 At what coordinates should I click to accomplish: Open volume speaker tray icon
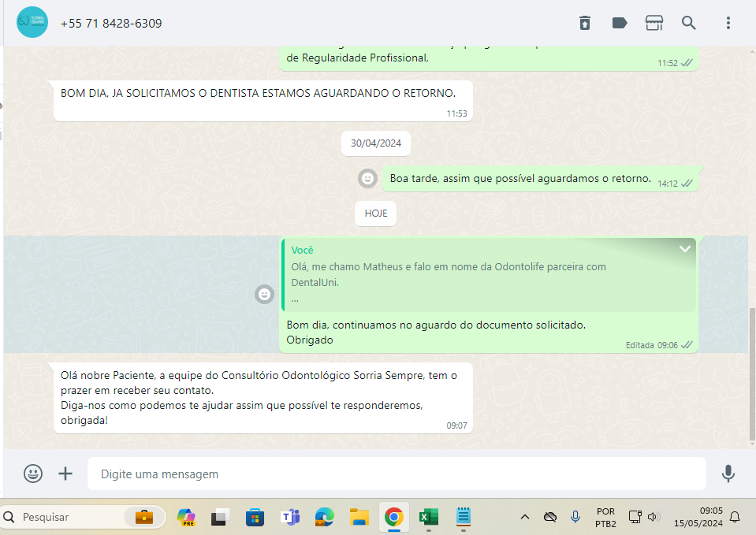[x=654, y=517]
